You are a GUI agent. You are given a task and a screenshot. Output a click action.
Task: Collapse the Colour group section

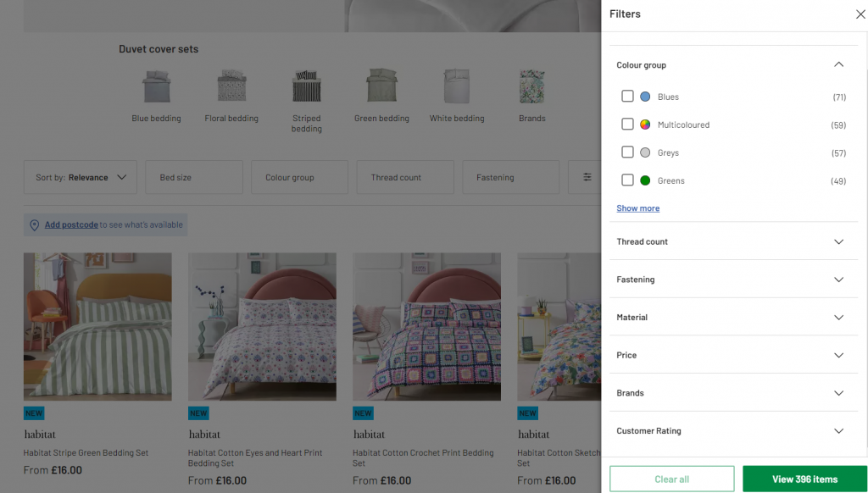[838, 65]
